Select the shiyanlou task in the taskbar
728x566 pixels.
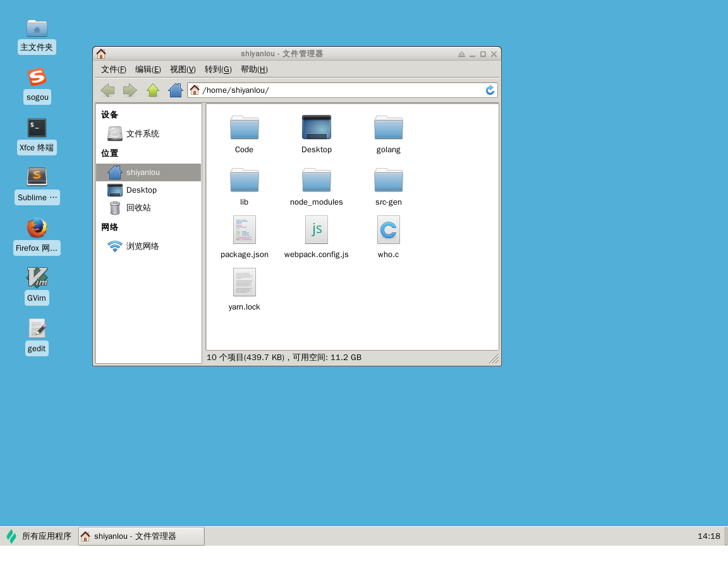tap(140, 536)
